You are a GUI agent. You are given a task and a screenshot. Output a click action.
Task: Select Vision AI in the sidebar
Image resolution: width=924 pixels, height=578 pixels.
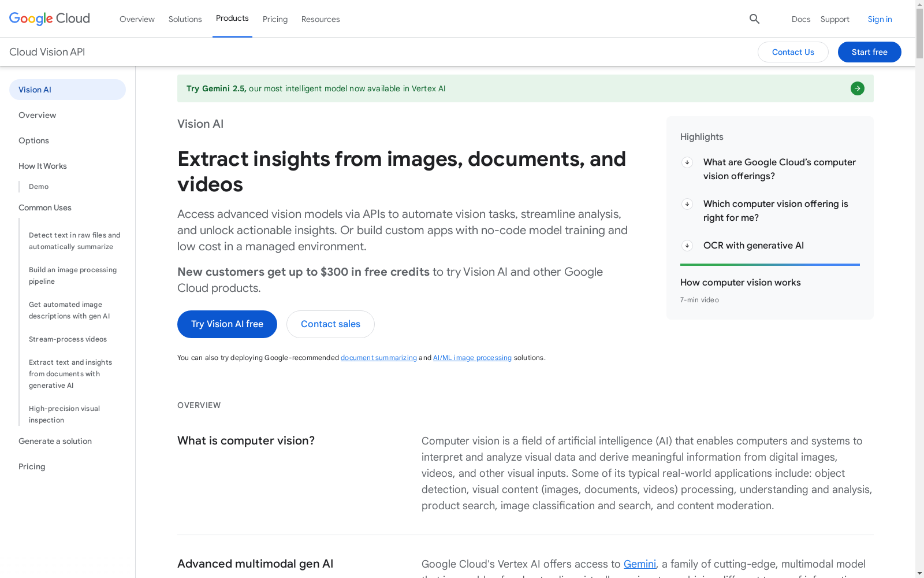[68, 90]
